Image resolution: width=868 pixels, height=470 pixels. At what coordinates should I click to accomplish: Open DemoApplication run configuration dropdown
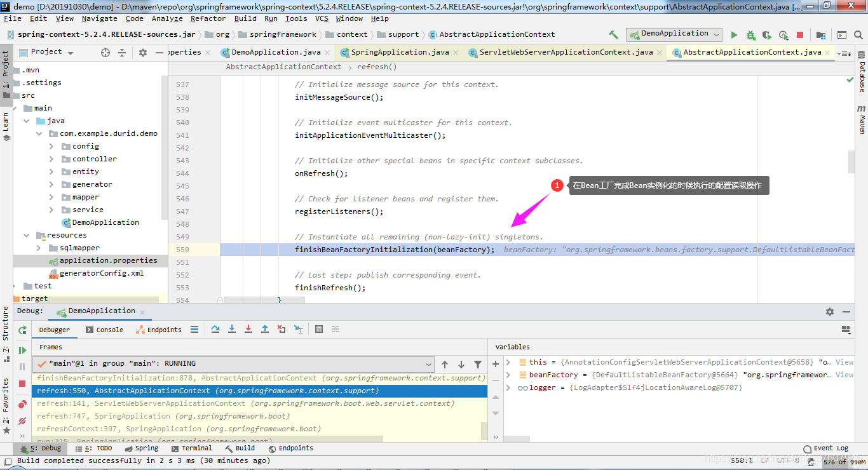tap(674, 34)
